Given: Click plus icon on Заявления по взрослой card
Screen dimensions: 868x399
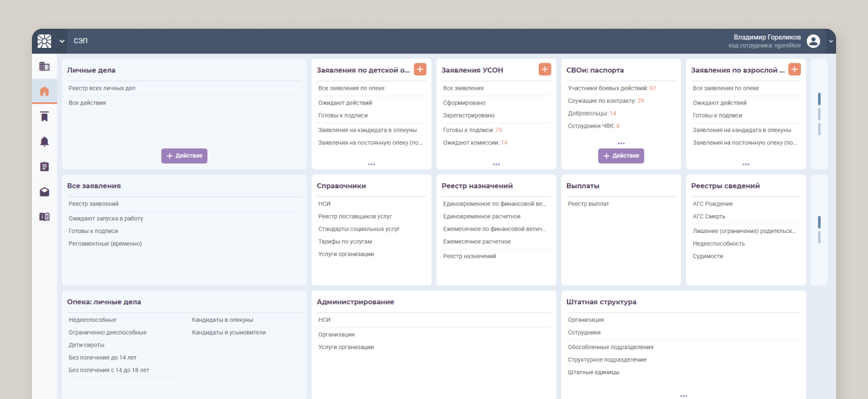Looking at the screenshot, I should (794, 70).
